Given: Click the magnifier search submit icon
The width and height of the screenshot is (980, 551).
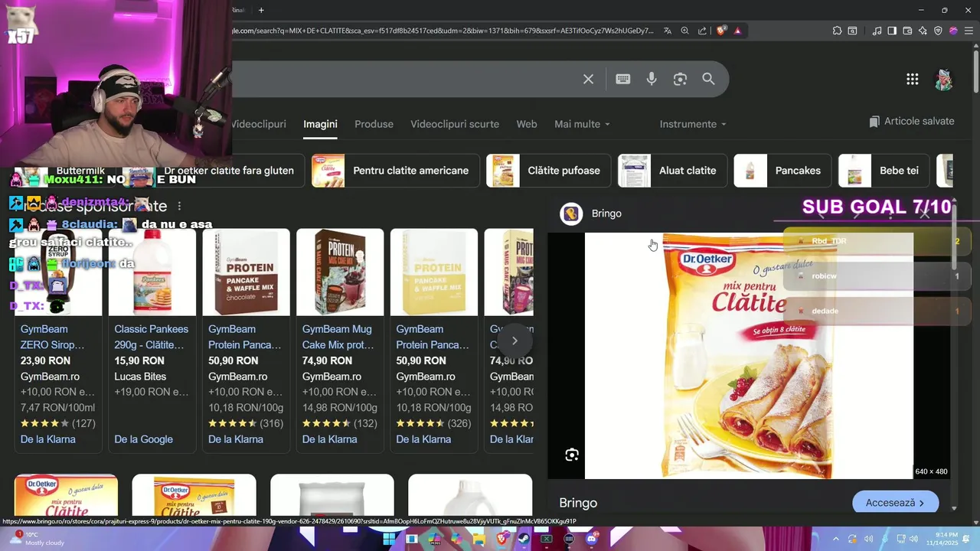Looking at the screenshot, I should point(708,79).
